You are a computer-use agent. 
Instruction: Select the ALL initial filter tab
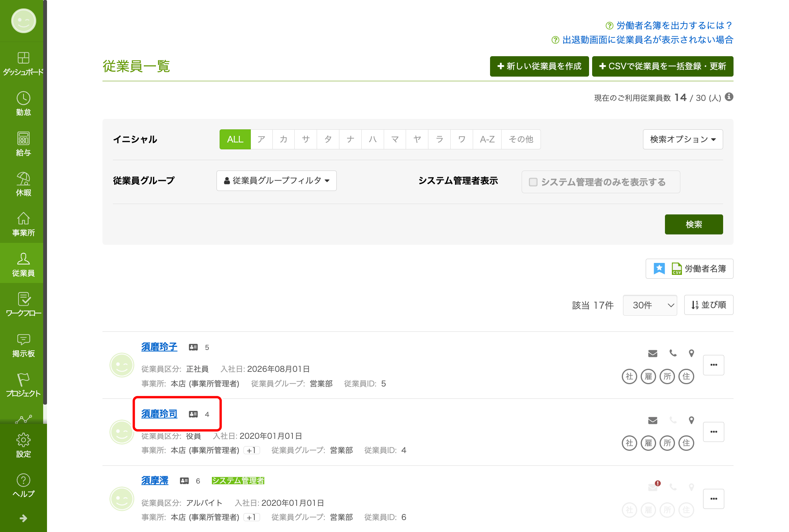[235, 139]
